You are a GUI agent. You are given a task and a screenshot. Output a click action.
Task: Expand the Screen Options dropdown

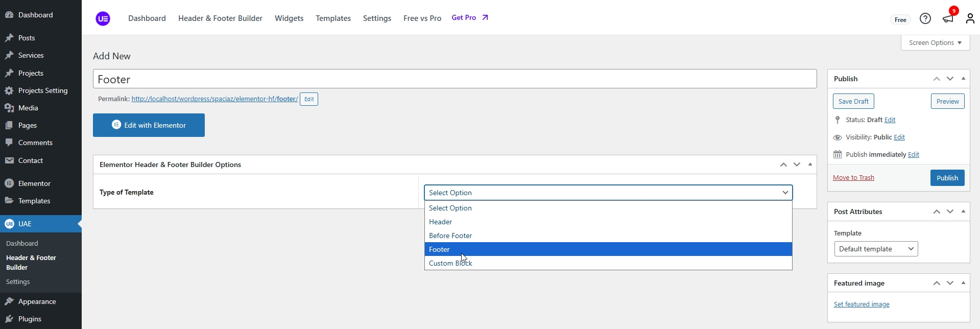point(935,43)
